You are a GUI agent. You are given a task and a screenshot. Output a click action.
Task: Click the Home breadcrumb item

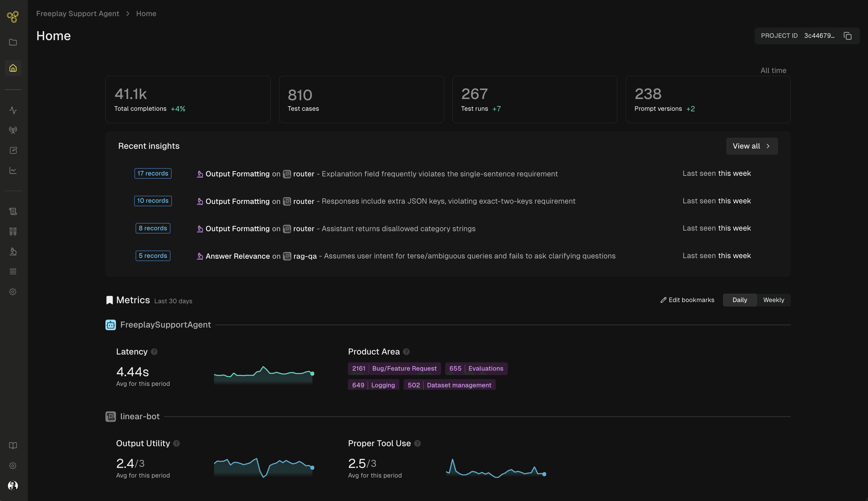click(x=146, y=14)
